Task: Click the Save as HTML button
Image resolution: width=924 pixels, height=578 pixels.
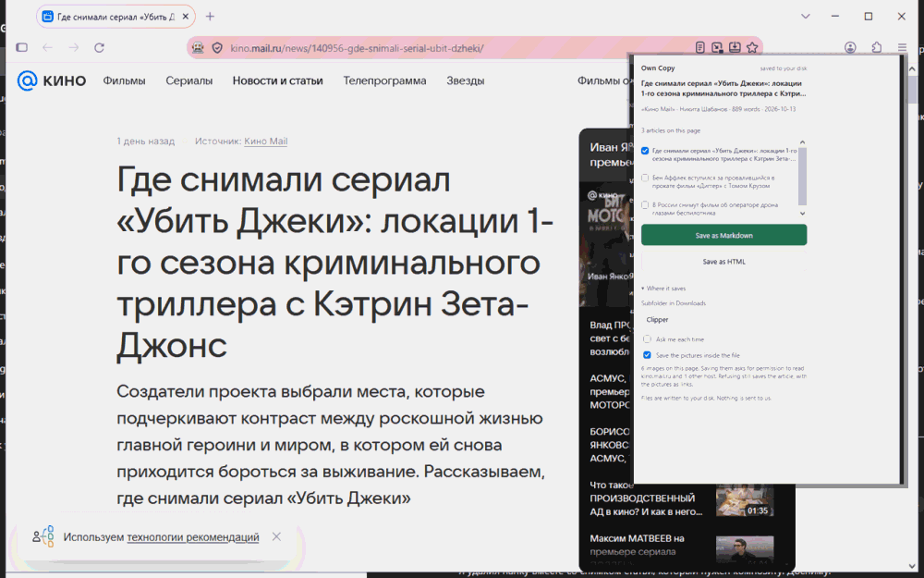Action: click(723, 262)
